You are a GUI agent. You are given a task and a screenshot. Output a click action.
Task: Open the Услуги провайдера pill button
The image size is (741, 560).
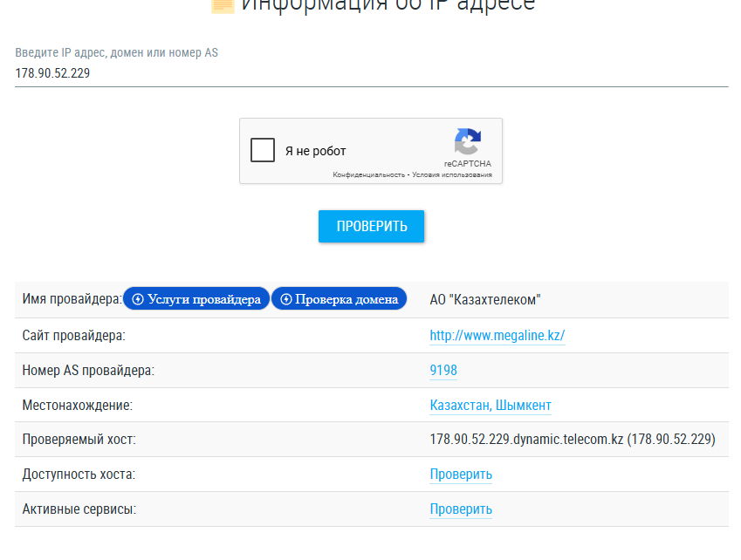coord(196,299)
